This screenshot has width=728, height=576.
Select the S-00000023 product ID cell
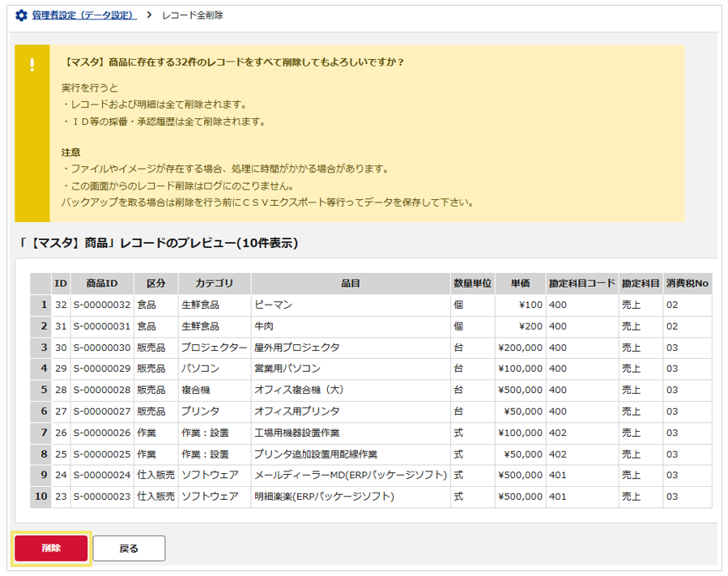(102, 497)
